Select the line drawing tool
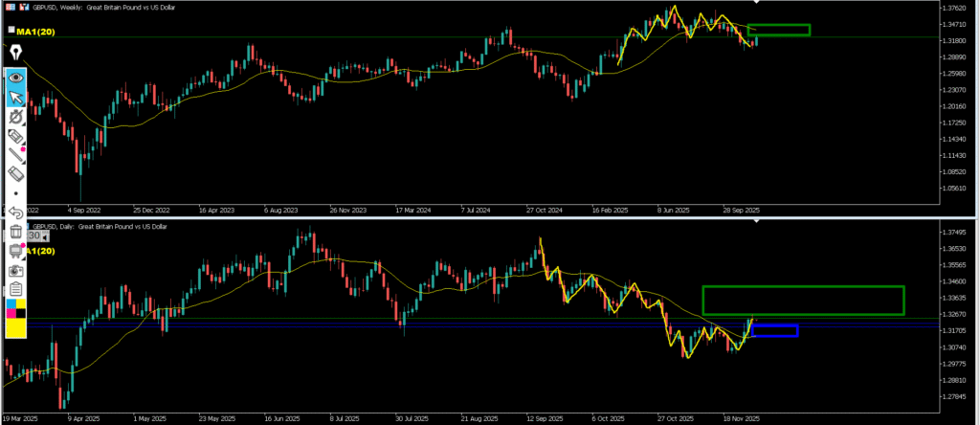Screen dimensions: 980x425 [16, 156]
